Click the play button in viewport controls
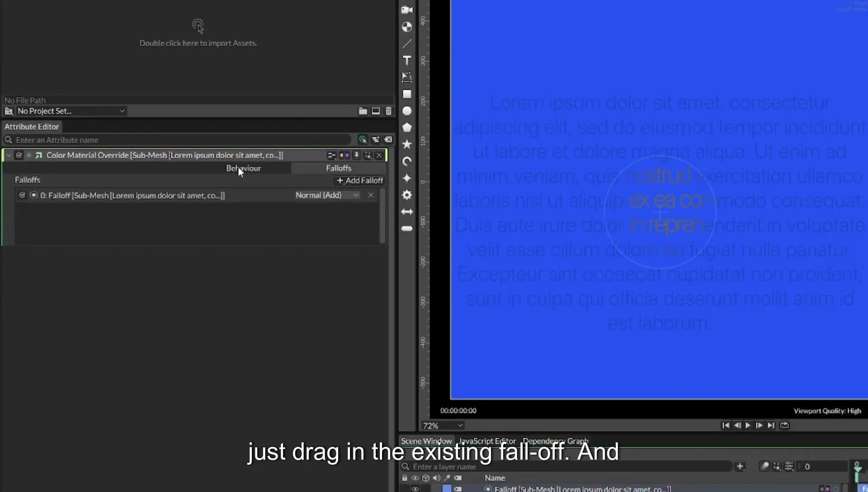 pyautogui.click(x=748, y=425)
